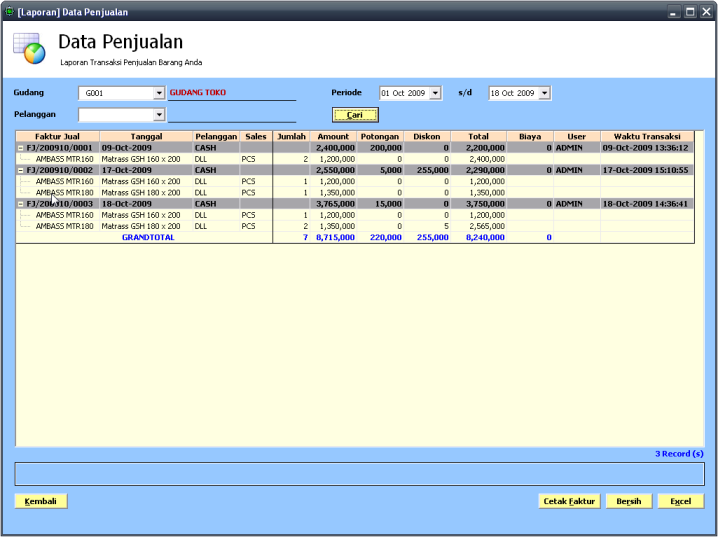Click the Jumlah column header

click(291, 136)
